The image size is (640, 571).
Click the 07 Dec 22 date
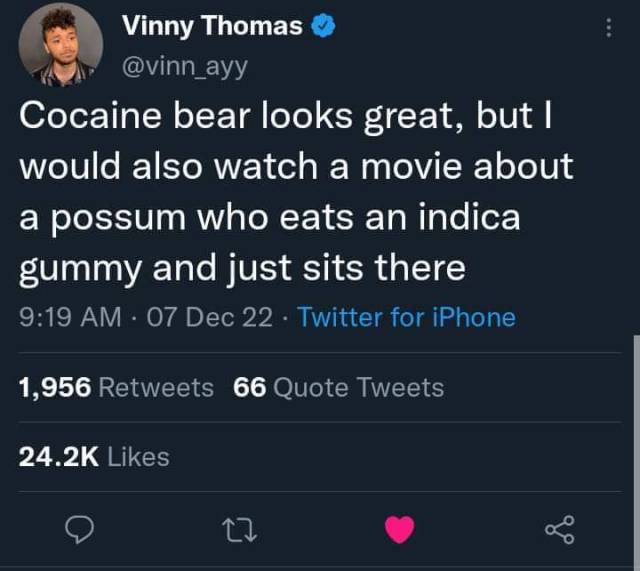(x=209, y=317)
